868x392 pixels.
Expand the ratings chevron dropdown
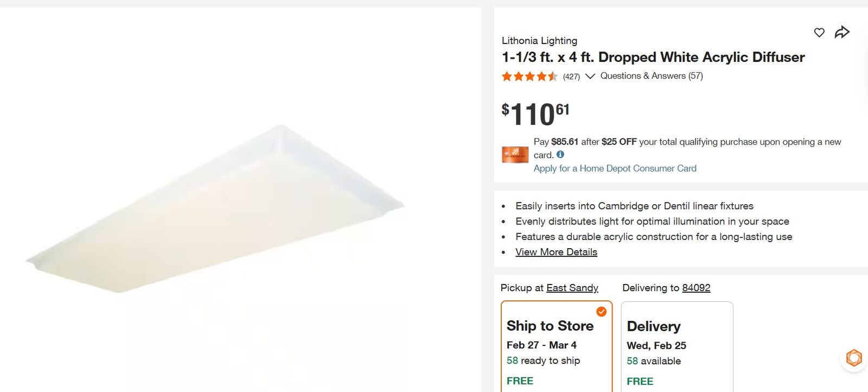590,77
